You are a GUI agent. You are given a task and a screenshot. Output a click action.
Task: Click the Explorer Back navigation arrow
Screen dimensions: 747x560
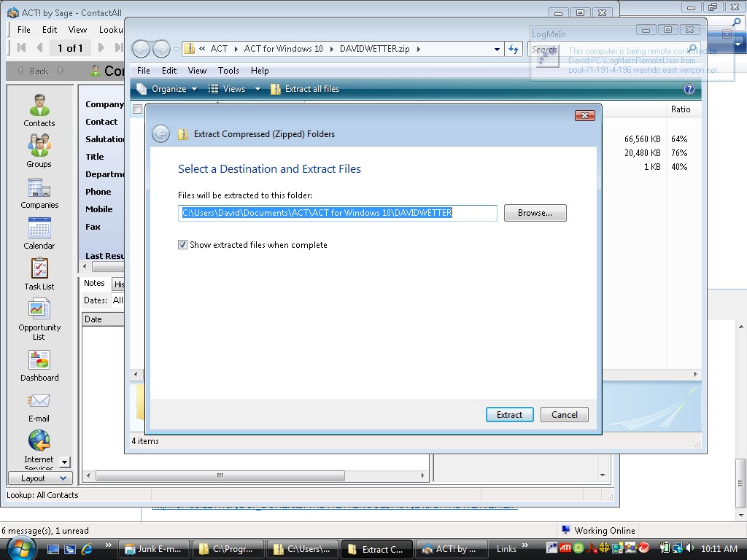click(141, 49)
